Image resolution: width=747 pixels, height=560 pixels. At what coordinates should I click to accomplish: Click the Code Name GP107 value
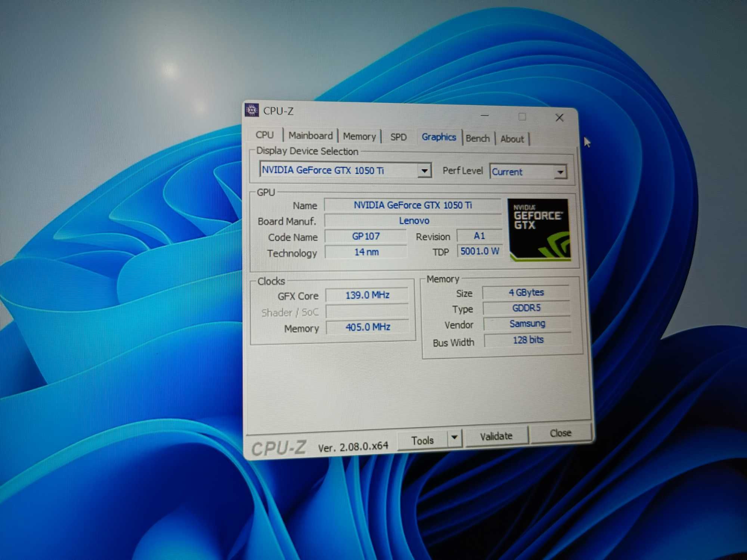coord(366,236)
